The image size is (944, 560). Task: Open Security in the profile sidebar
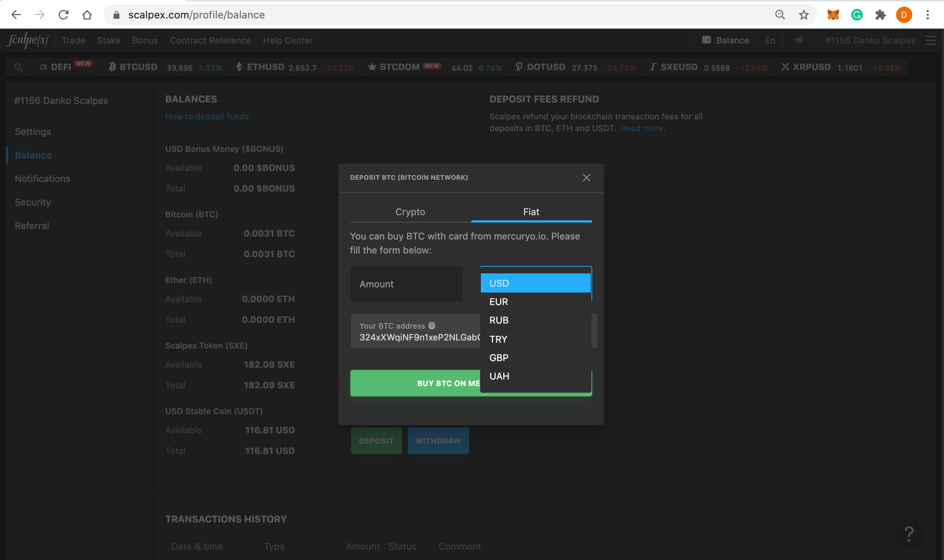[33, 202]
